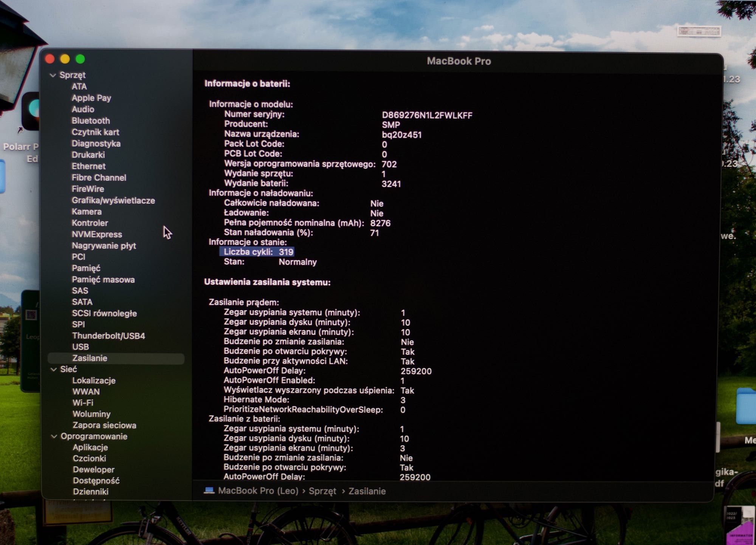This screenshot has height=545, width=756.
Task: Open the PCI entry
Action: 79,257
